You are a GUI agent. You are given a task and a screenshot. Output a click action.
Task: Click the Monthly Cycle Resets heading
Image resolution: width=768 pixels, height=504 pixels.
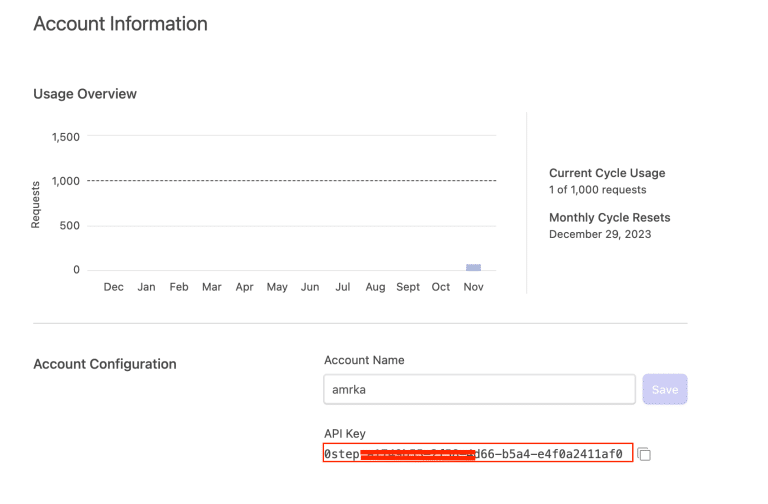pos(610,217)
